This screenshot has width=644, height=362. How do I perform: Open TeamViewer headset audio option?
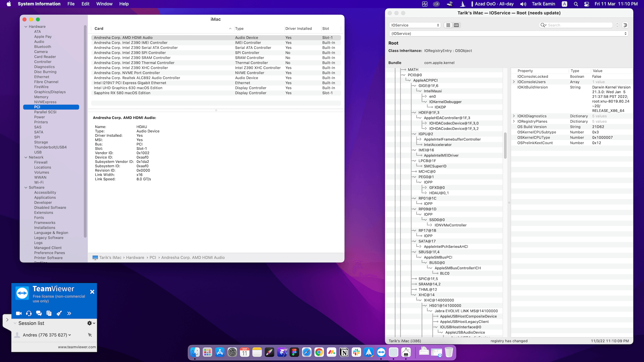29,313
